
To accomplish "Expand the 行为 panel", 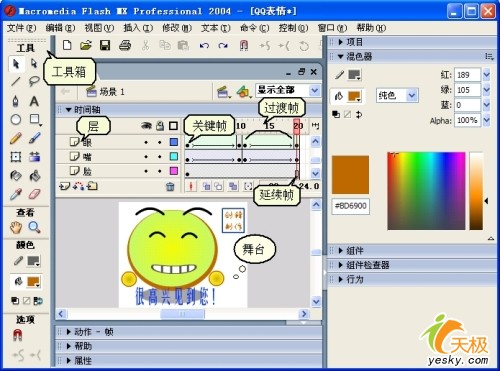I will 341,279.
